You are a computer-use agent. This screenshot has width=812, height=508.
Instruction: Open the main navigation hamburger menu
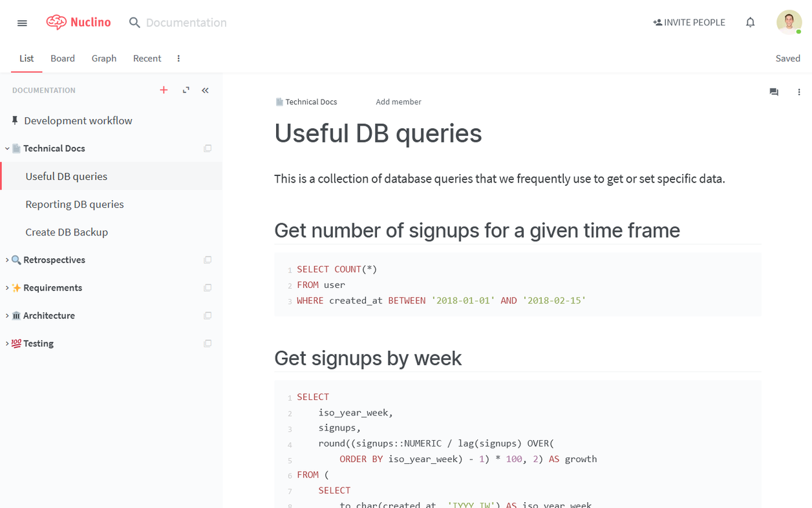(22, 23)
